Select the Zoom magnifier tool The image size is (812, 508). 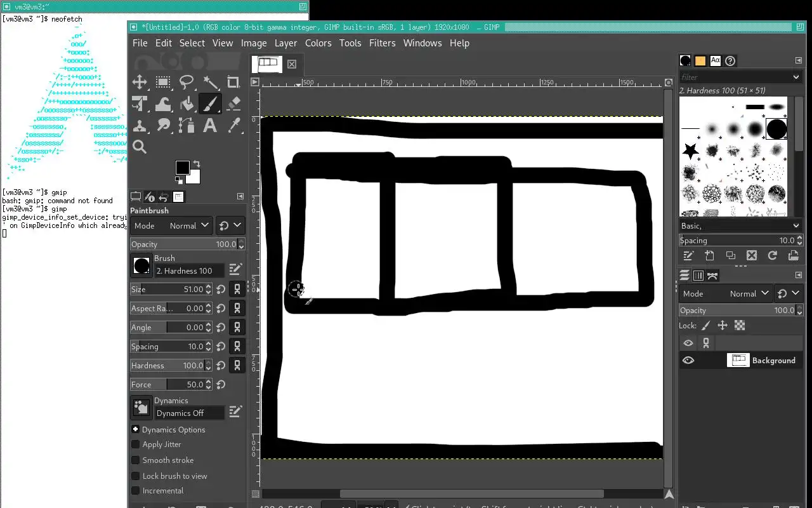(x=140, y=147)
